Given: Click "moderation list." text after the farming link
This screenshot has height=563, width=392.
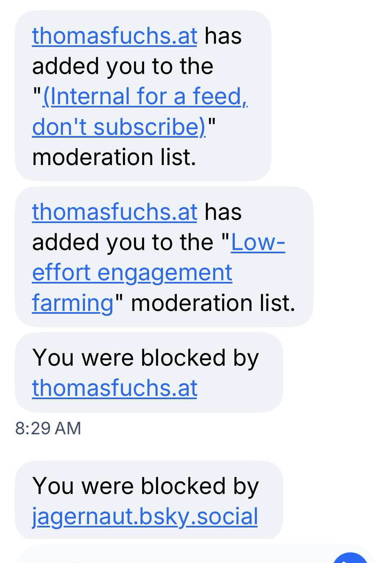Looking at the screenshot, I should (x=213, y=303).
